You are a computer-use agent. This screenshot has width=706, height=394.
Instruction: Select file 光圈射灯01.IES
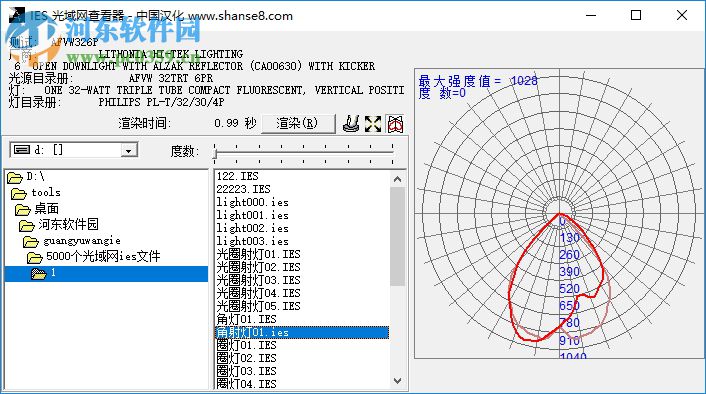coord(258,254)
